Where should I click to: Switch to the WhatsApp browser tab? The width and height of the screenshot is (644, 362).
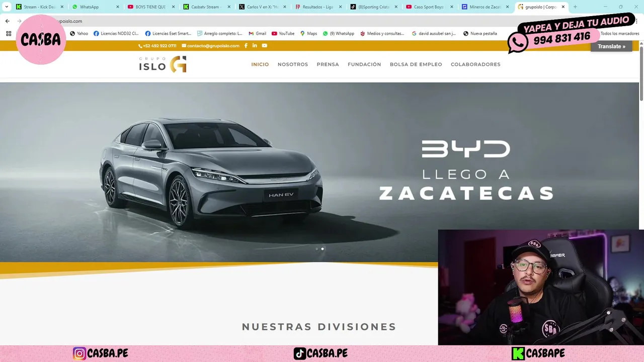96,7
